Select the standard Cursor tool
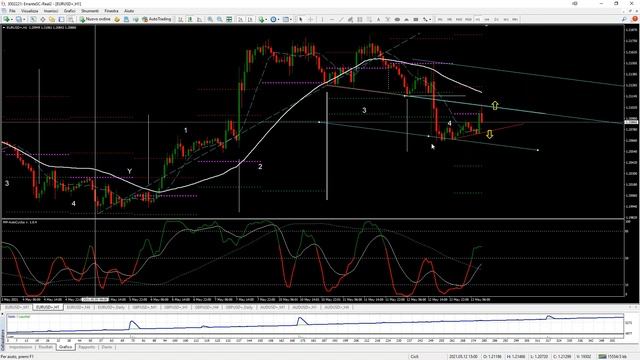Image resolution: width=640 pixels, height=360 pixels. point(301,19)
